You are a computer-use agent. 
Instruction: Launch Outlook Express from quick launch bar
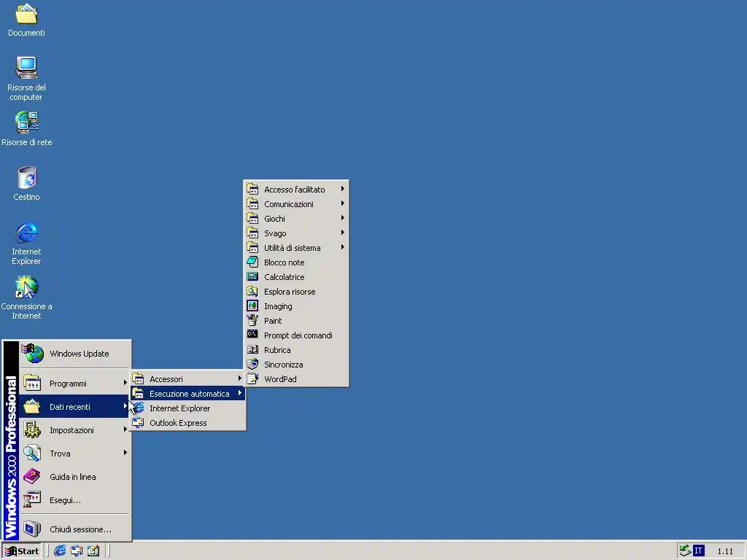[x=77, y=551]
